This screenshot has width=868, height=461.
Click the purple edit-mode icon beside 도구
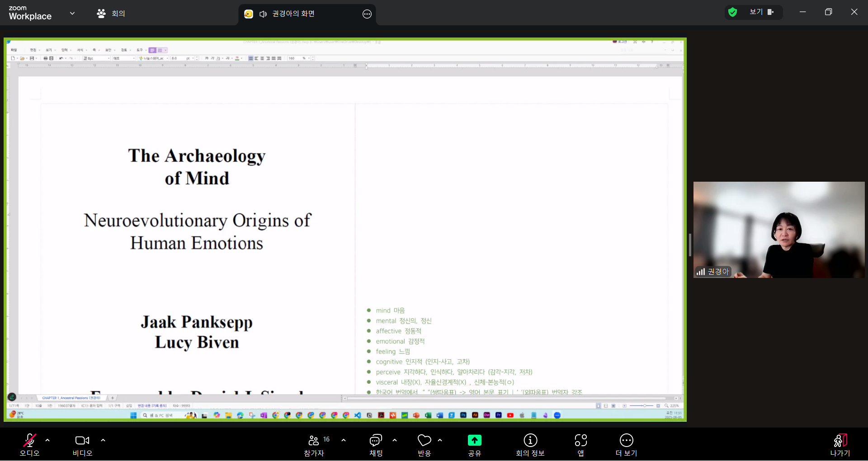[152, 50]
